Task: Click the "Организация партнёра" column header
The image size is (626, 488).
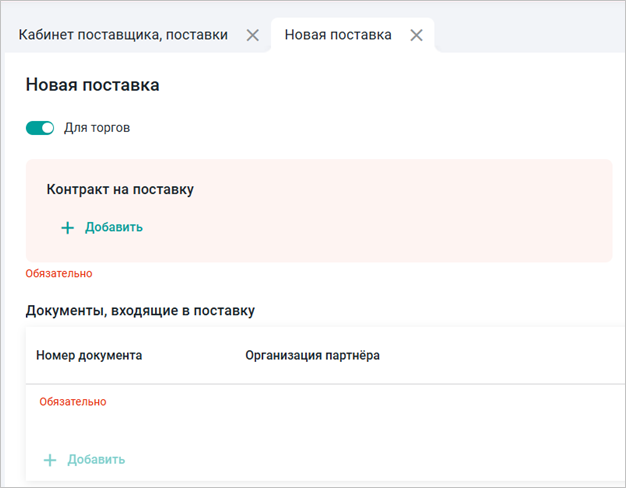Action: point(312,355)
